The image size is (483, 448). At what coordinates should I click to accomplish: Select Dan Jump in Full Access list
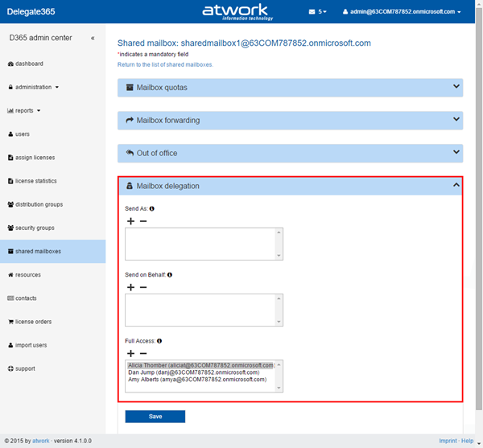(x=193, y=372)
